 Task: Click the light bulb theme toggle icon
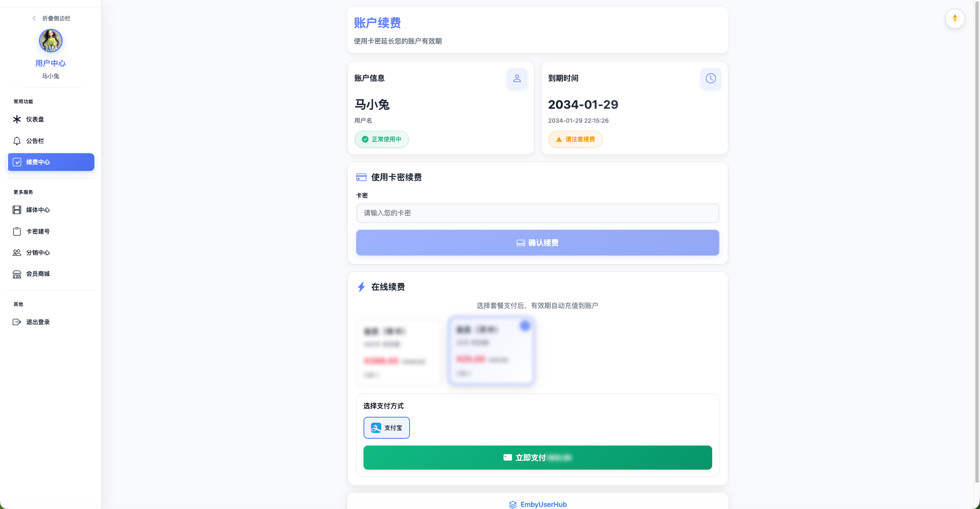tap(955, 19)
